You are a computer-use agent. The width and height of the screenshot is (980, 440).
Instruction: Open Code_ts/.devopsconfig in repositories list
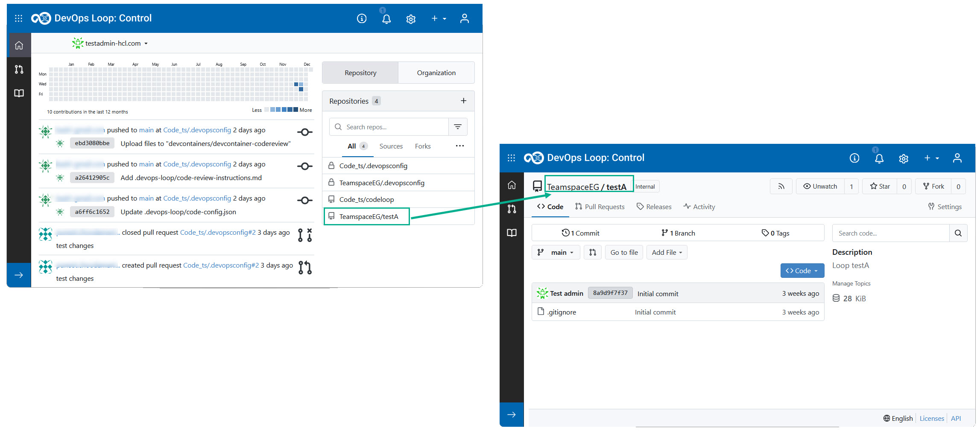pyautogui.click(x=373, y=166)
